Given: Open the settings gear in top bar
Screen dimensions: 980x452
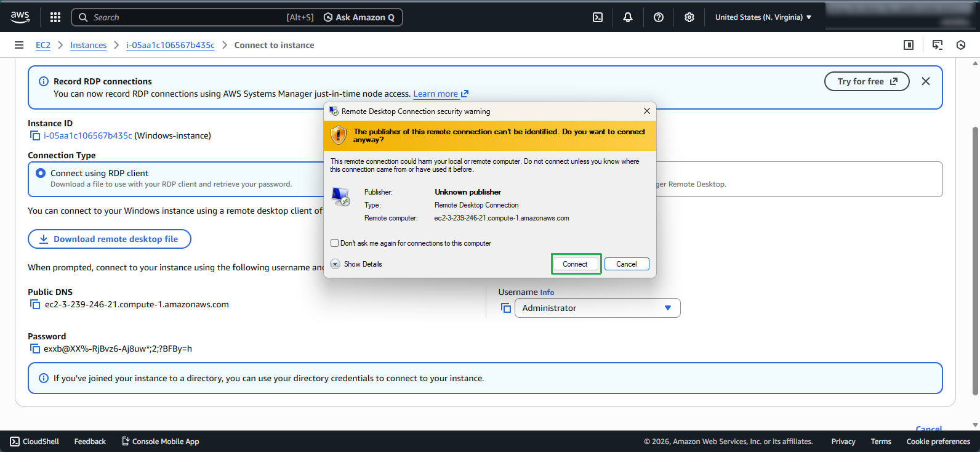Looking at the screenshot, I should [689, 17].
